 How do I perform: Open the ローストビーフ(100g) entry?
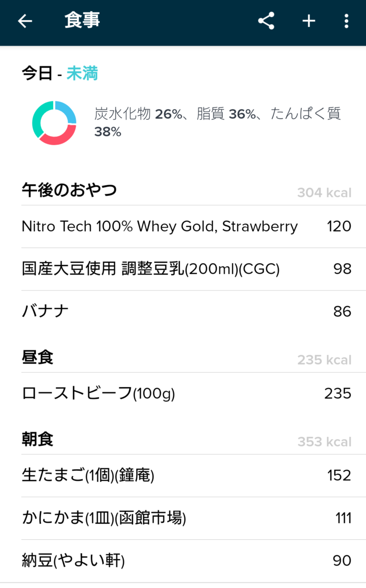98,393
